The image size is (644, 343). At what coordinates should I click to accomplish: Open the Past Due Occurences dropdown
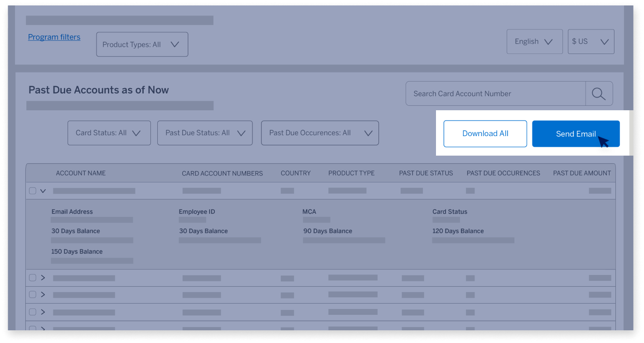320,132
